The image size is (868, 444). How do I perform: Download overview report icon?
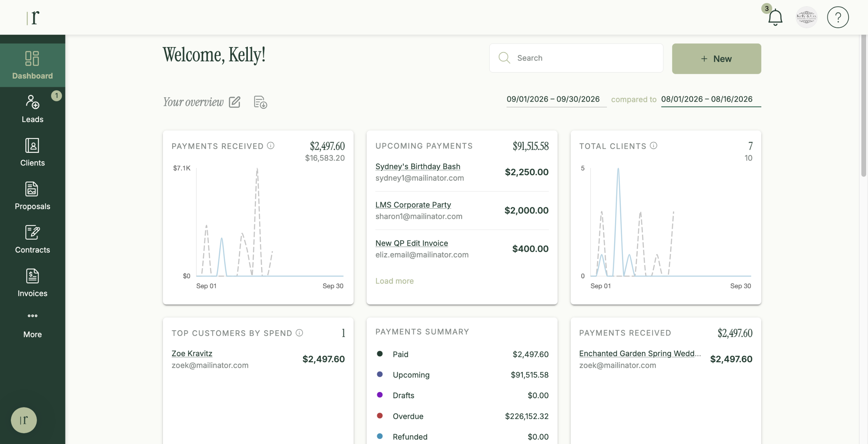coord(260,102)
